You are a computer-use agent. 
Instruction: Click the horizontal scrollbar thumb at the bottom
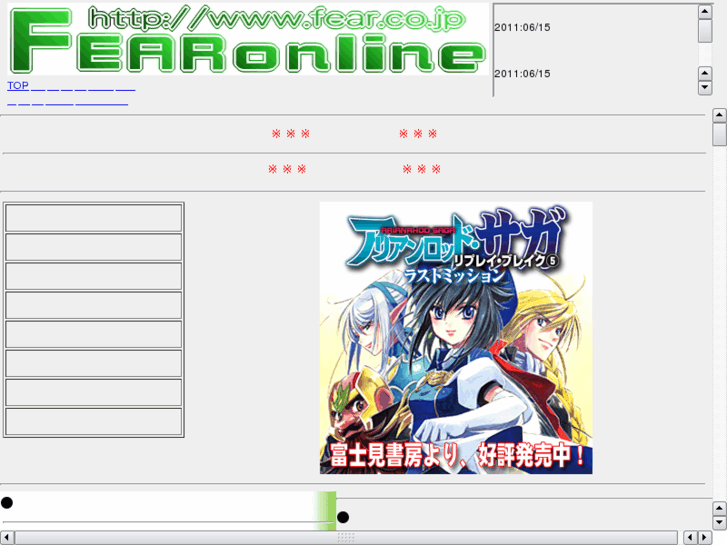[x=346, y=538]
